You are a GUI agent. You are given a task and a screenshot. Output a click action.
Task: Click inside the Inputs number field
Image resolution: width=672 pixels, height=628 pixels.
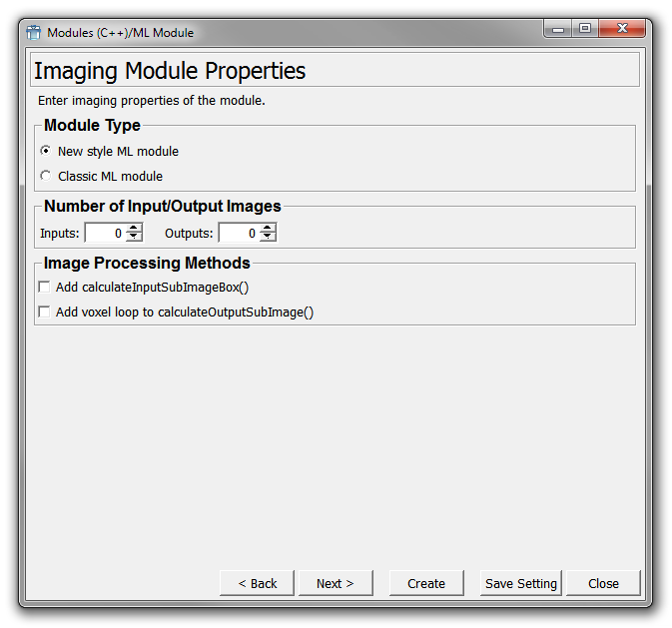click(105, 233)
